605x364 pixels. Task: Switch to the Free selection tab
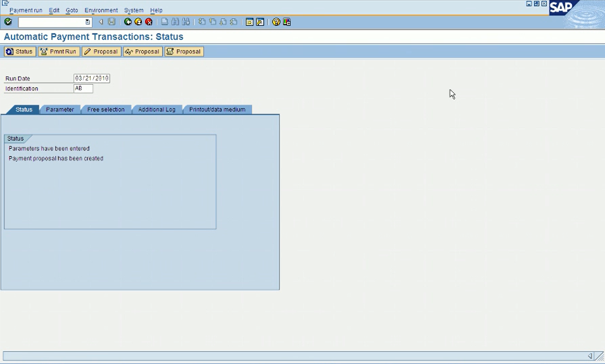pos(106,110)
